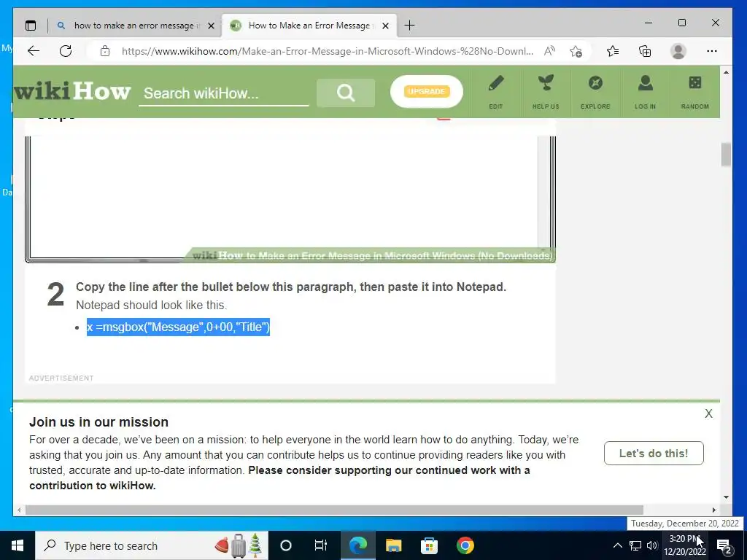Click the address bar URL

(x=328, y=51)
